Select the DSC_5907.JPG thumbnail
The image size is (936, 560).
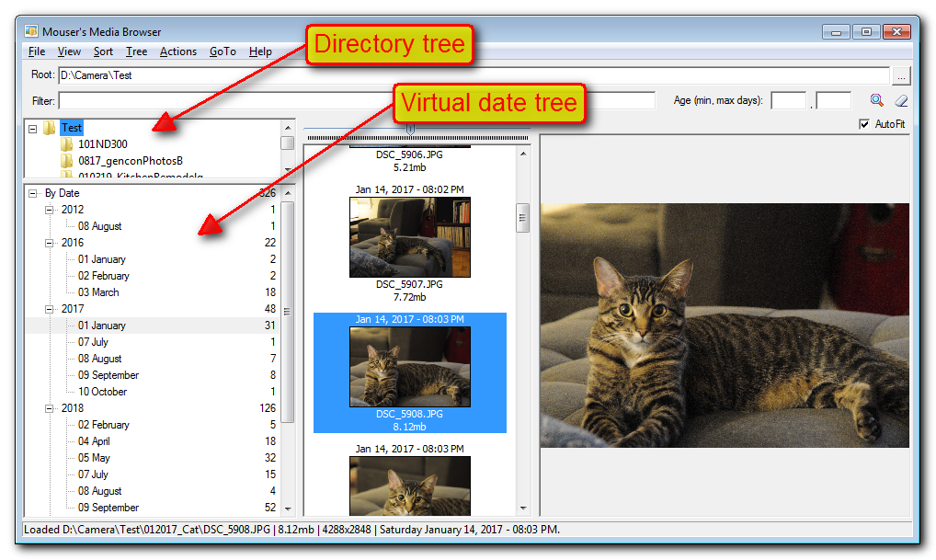pos(409,237)
